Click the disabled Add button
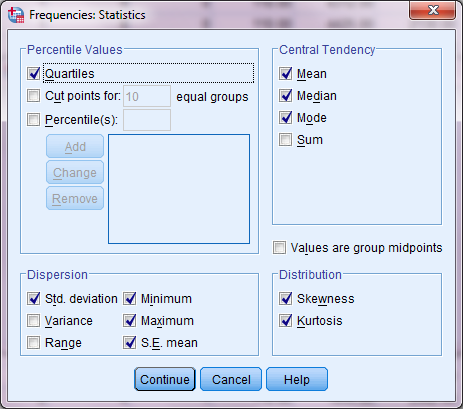 [x=75, y=146]
